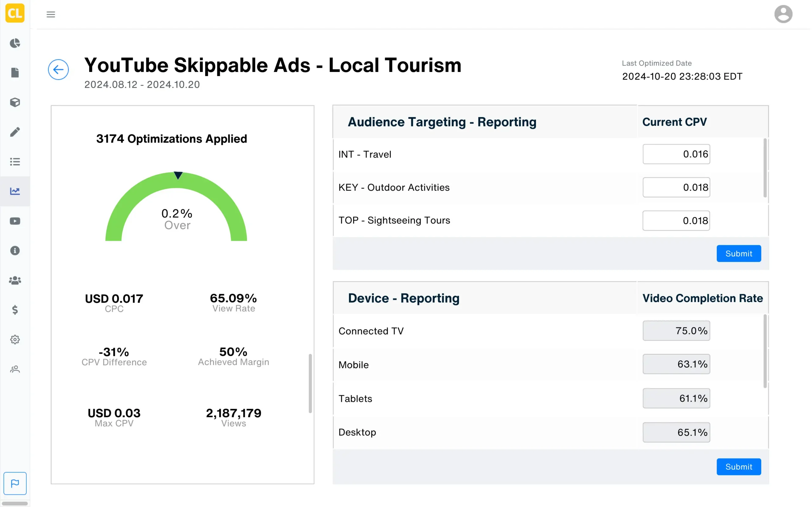Submit the Device Reporting changes

point(739,467)
